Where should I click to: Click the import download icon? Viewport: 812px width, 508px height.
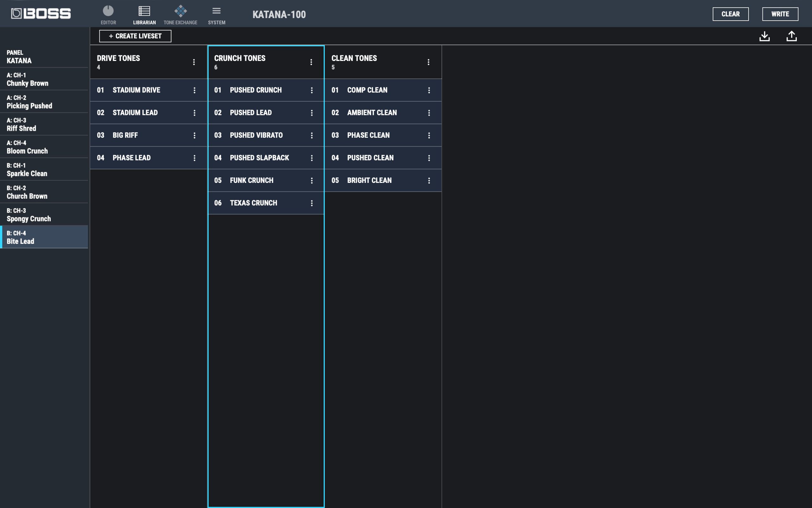point(764,36)
